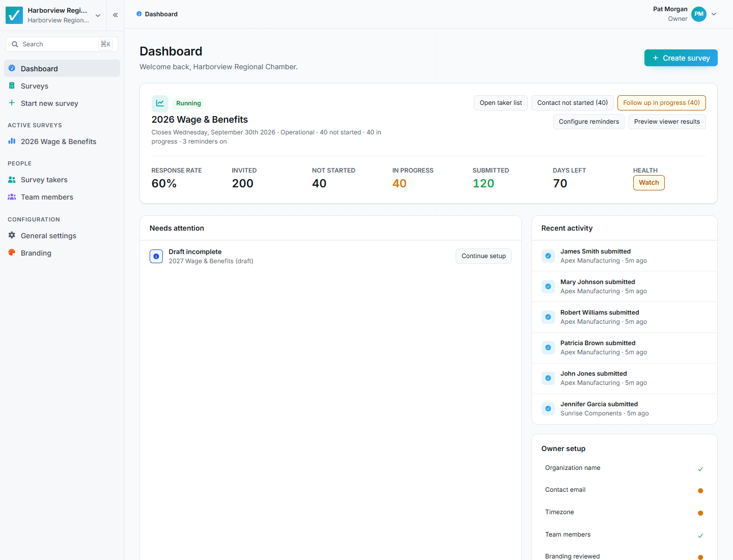
Task: Click Open taker list button
Action: pos(501,103)
